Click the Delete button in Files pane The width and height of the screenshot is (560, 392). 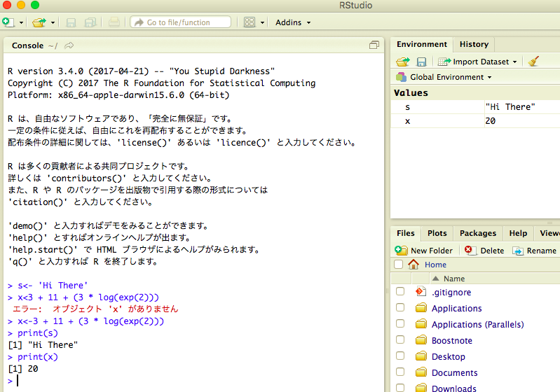coord(484,251)
